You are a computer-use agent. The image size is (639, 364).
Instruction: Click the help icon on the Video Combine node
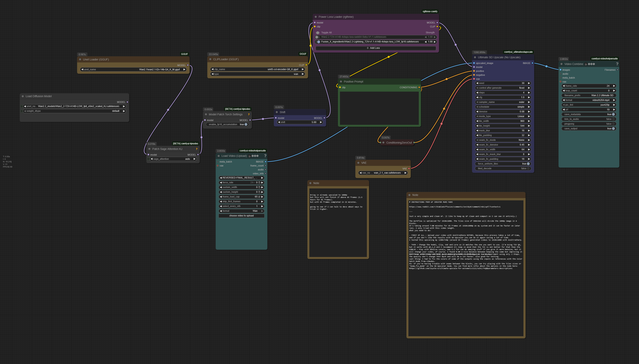617,64
